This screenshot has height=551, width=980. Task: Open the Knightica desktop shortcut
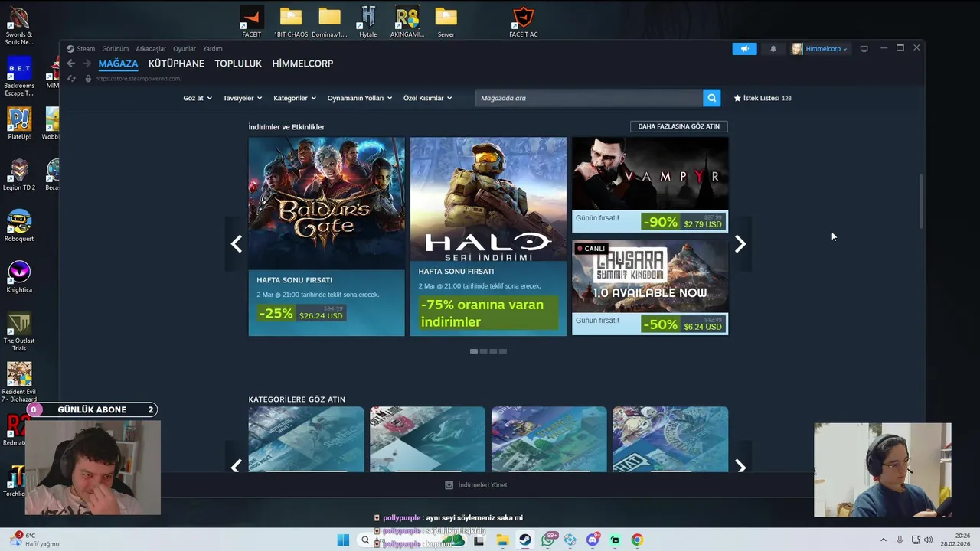pyautogui.click(x=19, y=277)
